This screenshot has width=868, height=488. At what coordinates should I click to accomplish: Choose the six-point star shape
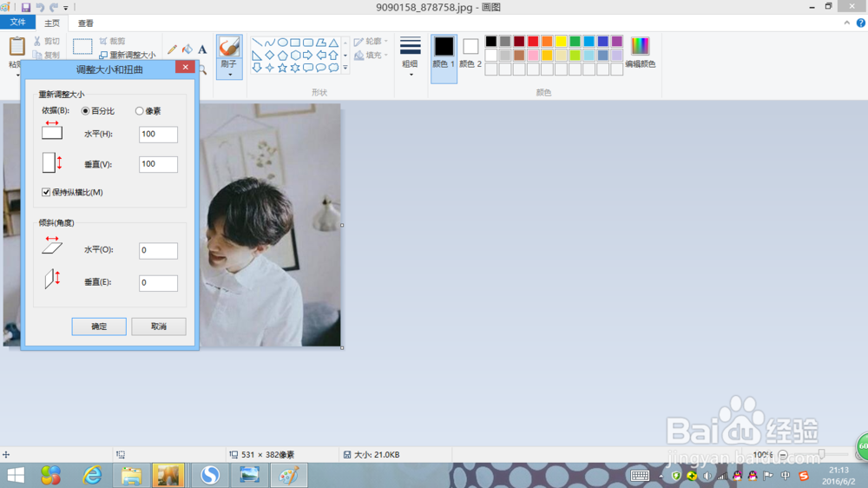coord(295,68)
